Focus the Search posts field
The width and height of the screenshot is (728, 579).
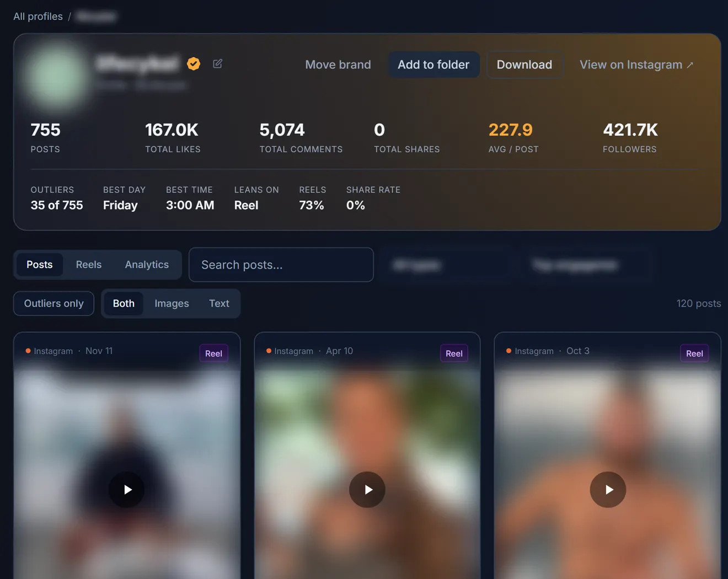coord(281,265)
